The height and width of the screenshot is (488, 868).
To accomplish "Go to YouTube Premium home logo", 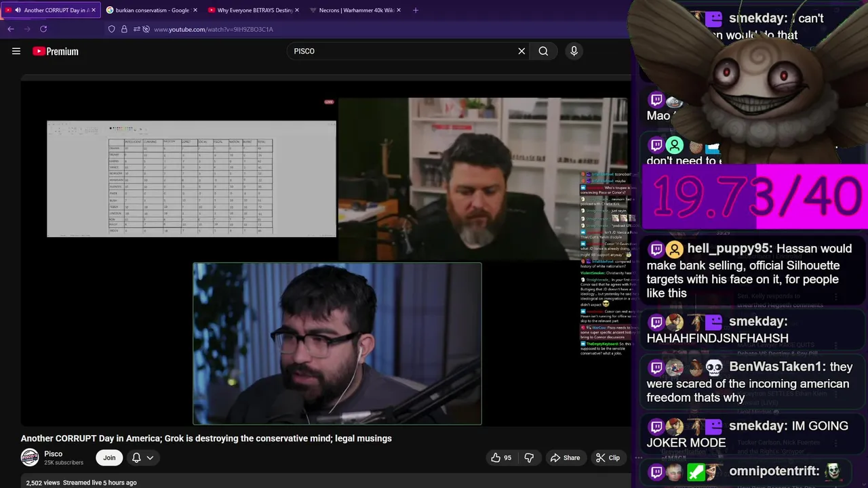I will pos(56,51).
